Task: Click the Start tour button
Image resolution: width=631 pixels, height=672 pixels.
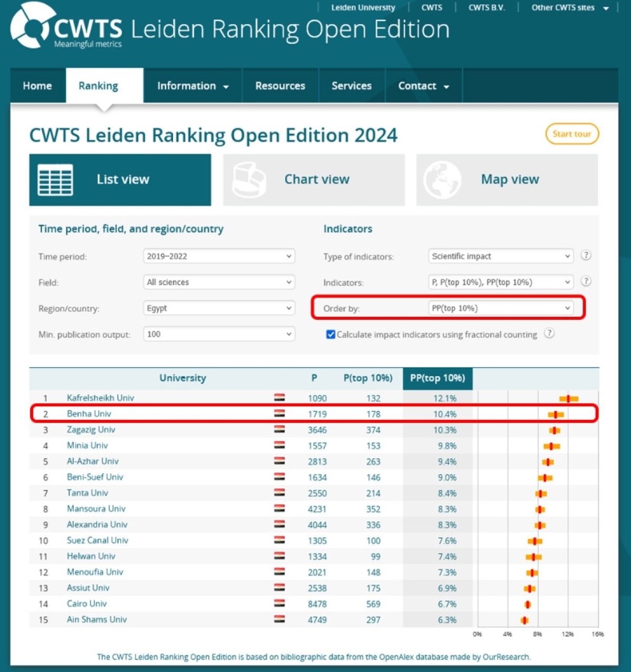Action: pyautogui.click(x=572, y=134)
